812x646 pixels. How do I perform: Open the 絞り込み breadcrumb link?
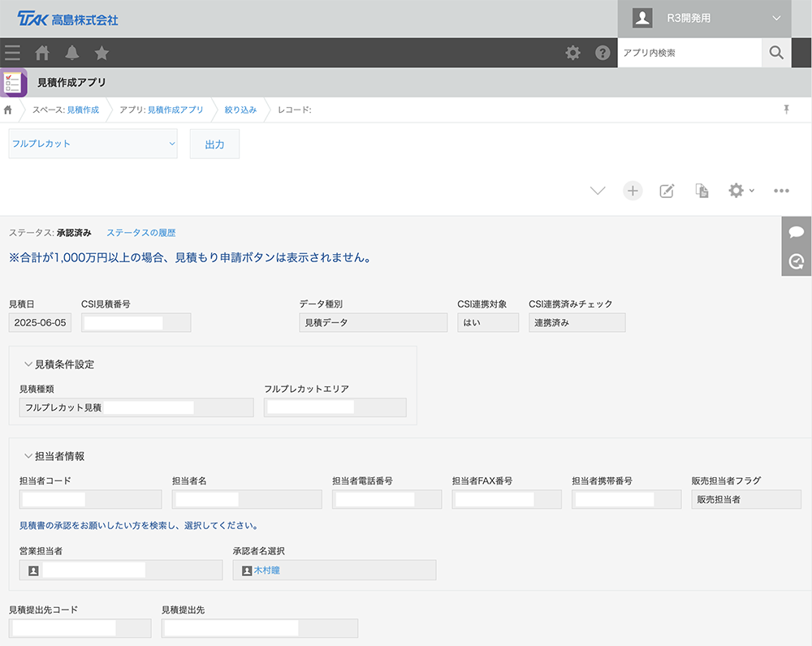[240, 110]
